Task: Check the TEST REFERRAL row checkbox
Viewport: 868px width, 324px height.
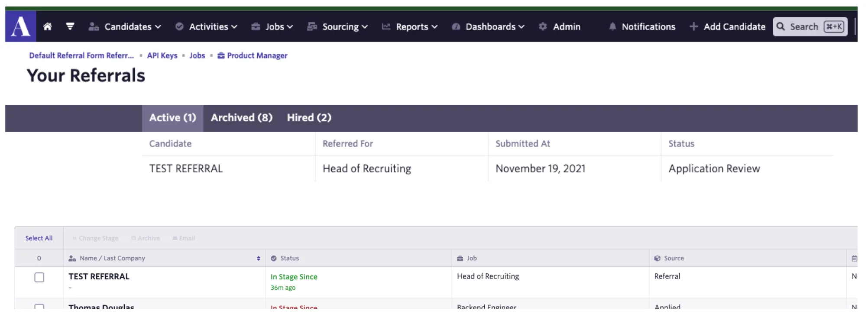Action: tap(39, 277)
